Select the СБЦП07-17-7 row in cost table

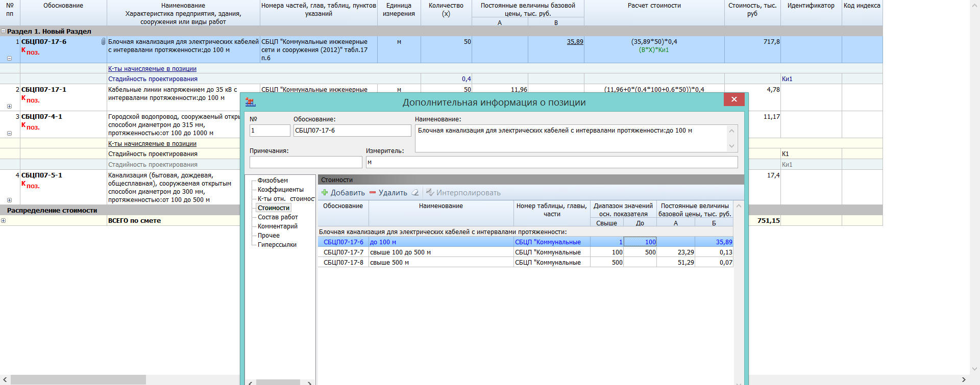pos(344,252)
